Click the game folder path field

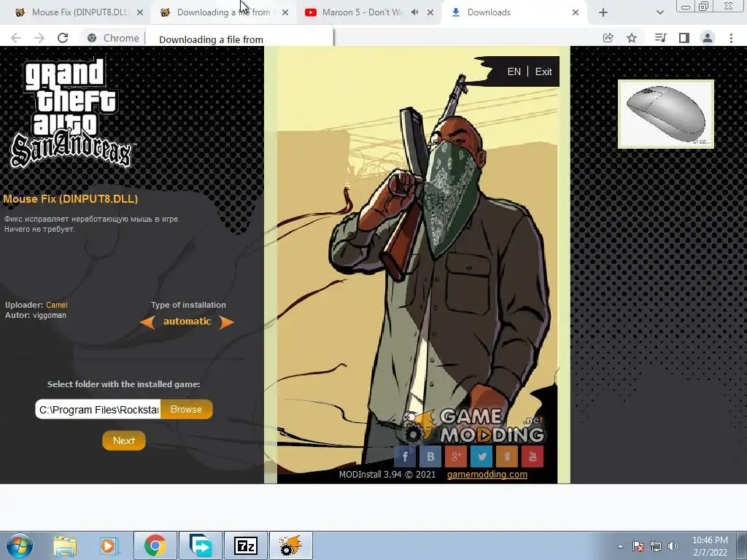pyautogui.click(x=98, y=410)
